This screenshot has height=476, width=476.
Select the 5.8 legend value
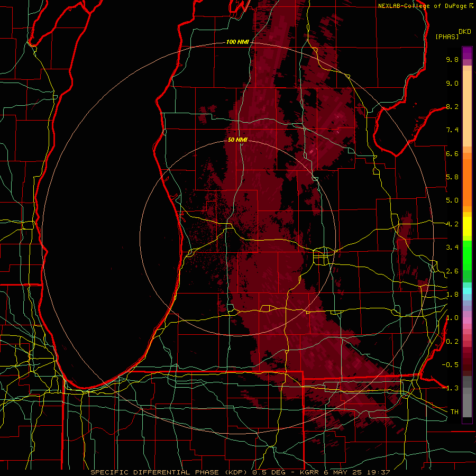[x=452, y=177]
